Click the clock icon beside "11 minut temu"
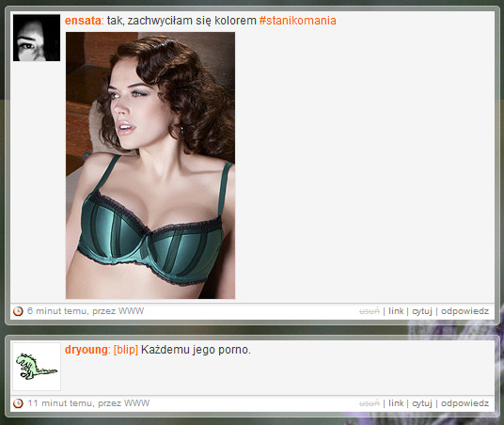 [18, 403]
